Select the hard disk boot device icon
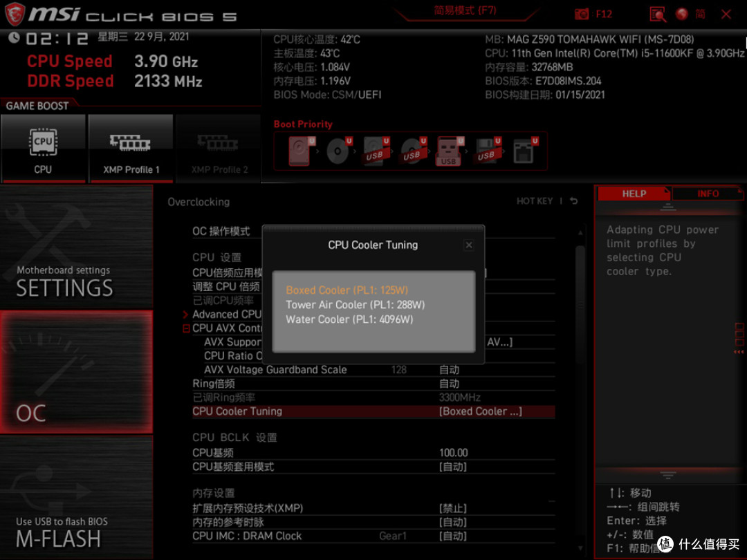 pos(301,151)
